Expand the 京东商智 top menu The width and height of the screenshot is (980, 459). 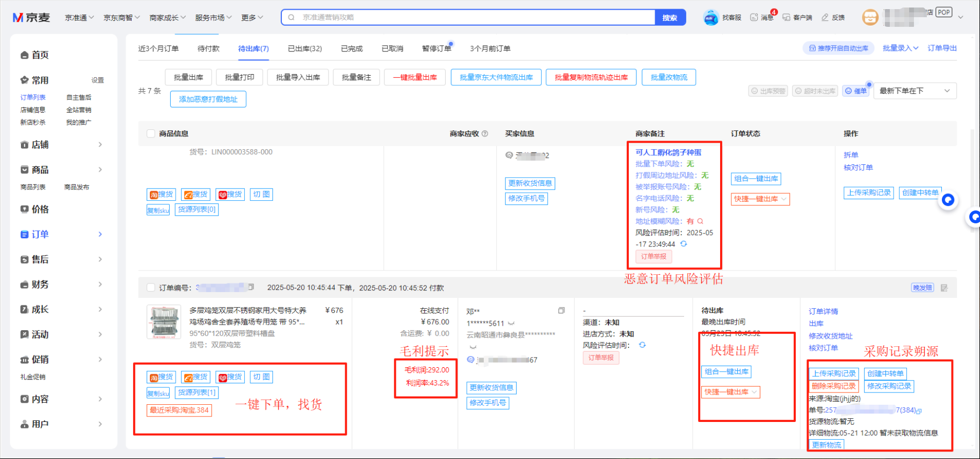tap(122, 18)
